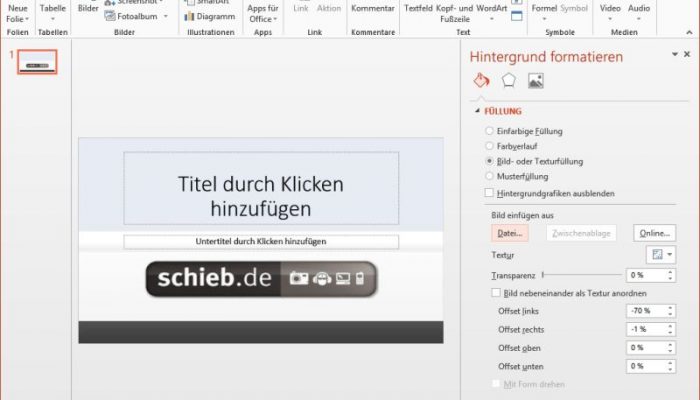Click the Transparenz slider track
The image size is (700, 400).
[582, 275]
